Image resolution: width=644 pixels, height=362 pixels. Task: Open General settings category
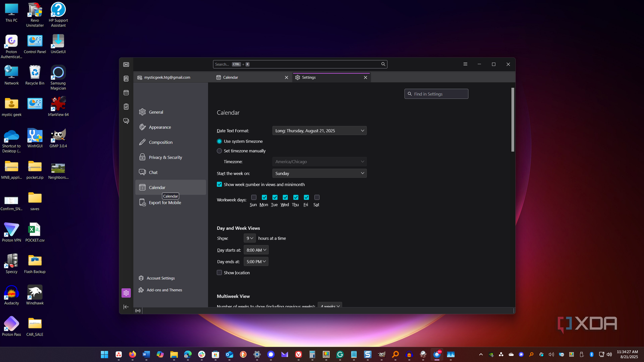pos(171,112)
